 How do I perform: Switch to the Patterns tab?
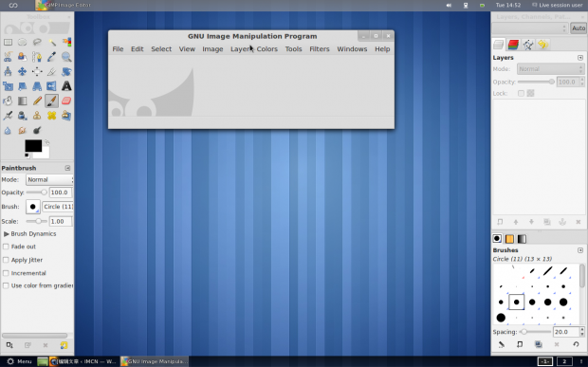pyautogui.click(x=509, y=238)
